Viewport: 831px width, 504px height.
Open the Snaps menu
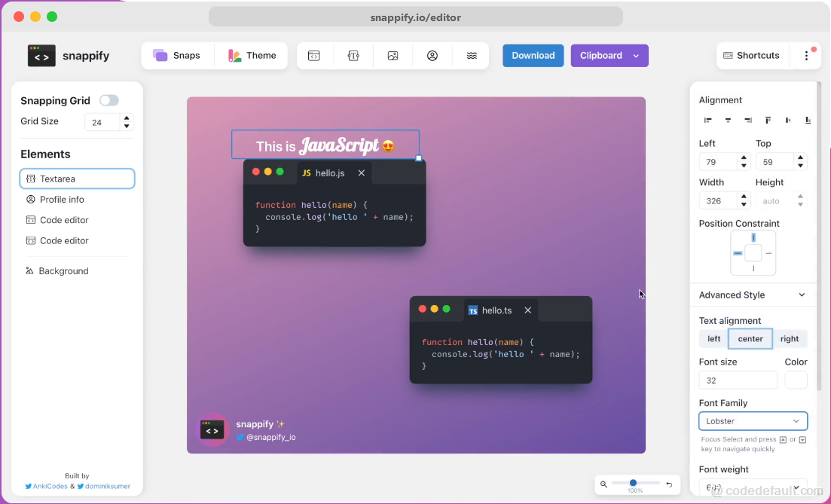pyautogui.click(x=177, y=56)
